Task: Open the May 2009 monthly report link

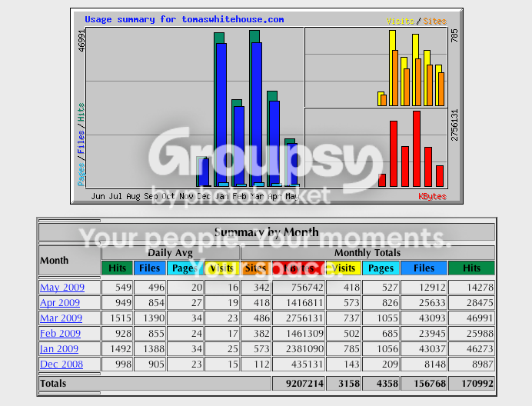Action: tap(62, 287)
